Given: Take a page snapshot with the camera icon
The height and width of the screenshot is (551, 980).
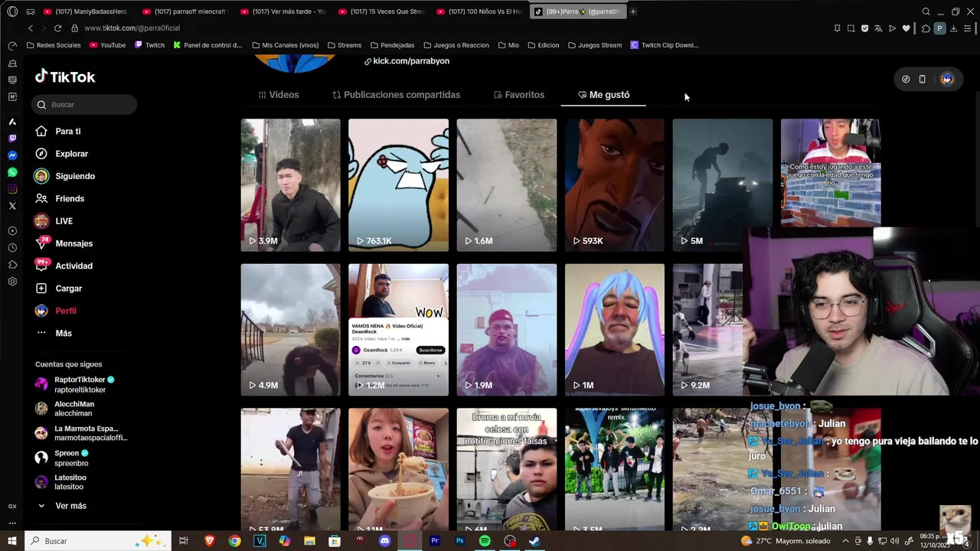Looking at the screenshot, I should [851, 28].
